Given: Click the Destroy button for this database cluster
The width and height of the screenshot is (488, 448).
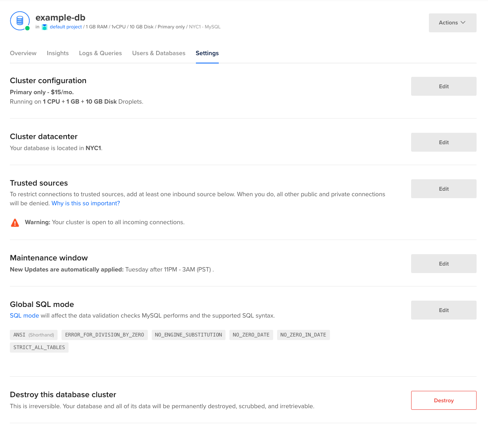Looking at the screenshot, I should coord(443,400).
